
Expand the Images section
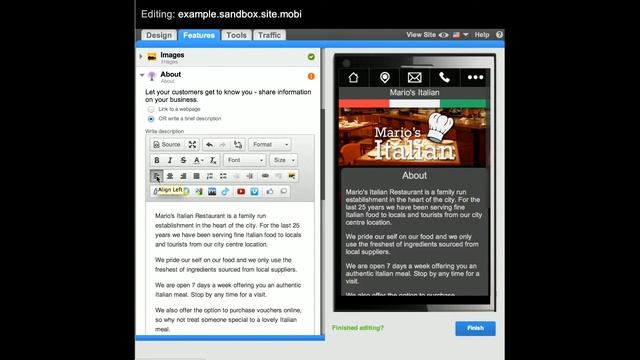coord(141,56)
